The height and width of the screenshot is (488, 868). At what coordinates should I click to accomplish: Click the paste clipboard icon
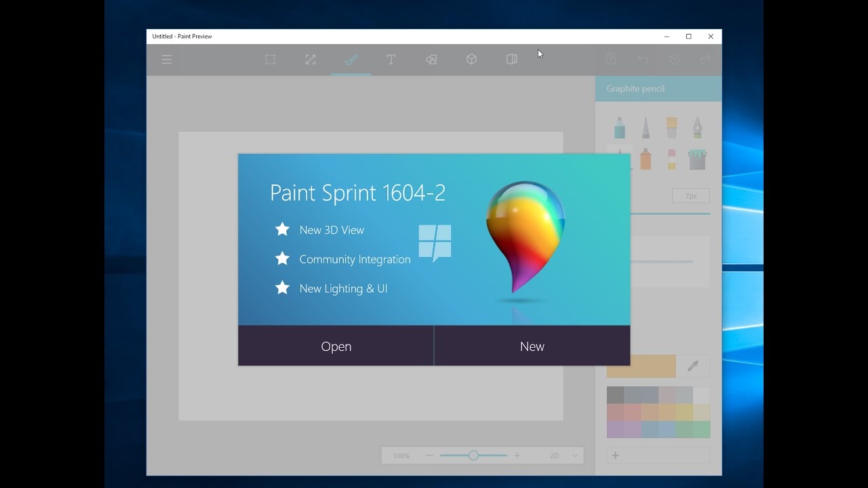click(x=611, y=60)
